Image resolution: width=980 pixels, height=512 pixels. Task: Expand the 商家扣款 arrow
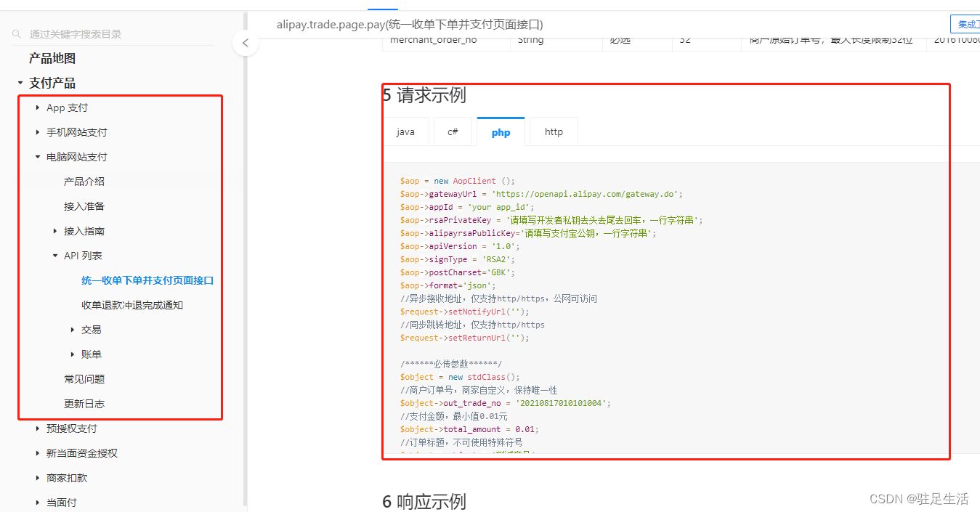[38, 478]
